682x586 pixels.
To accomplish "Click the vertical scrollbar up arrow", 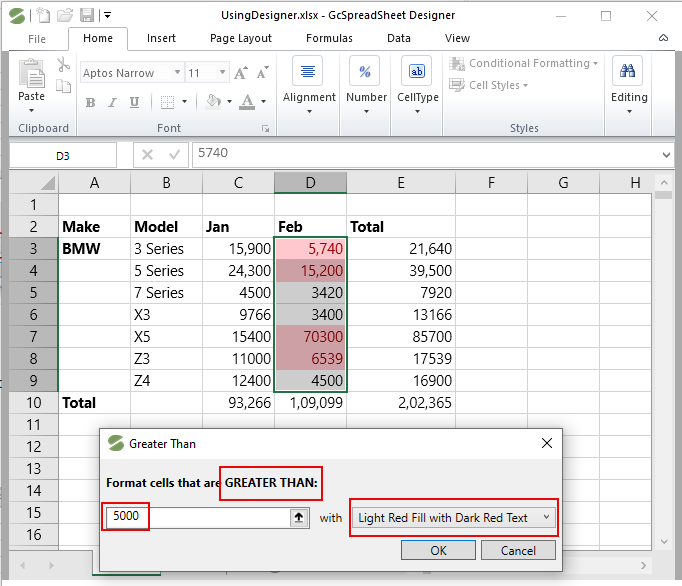I will pyautogui.click(x=664, y=183).
